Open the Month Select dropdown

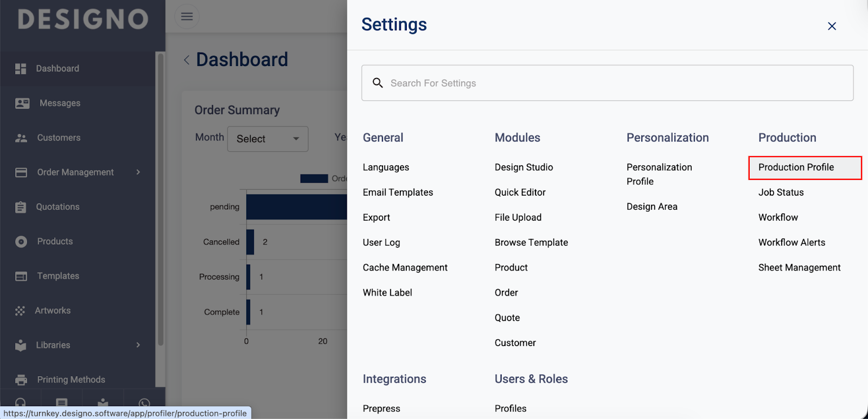pyautogui.click(x=267, y=139)
